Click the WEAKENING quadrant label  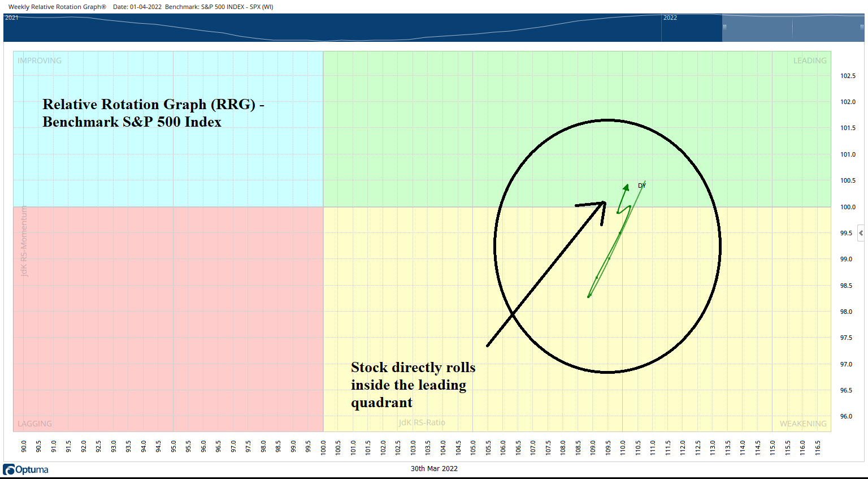click(x=802, y=423)
